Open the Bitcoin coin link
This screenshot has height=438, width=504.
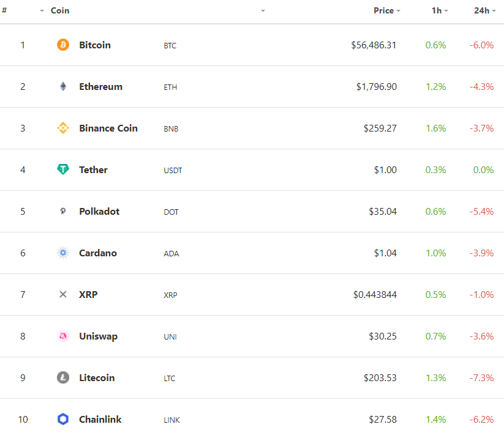(x=95, y=45)
